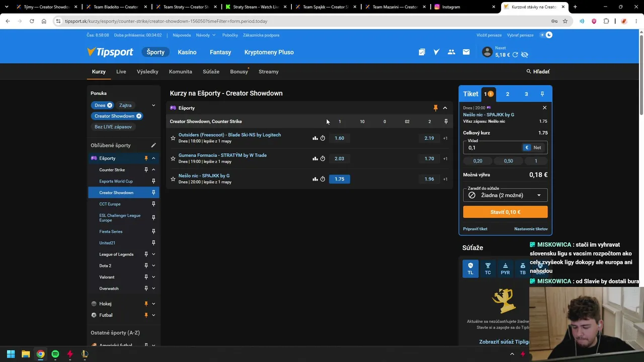The width and height of the screenshot is (644, 362).
Task: Pin the Tiket panel
Action: click(542, 94)
